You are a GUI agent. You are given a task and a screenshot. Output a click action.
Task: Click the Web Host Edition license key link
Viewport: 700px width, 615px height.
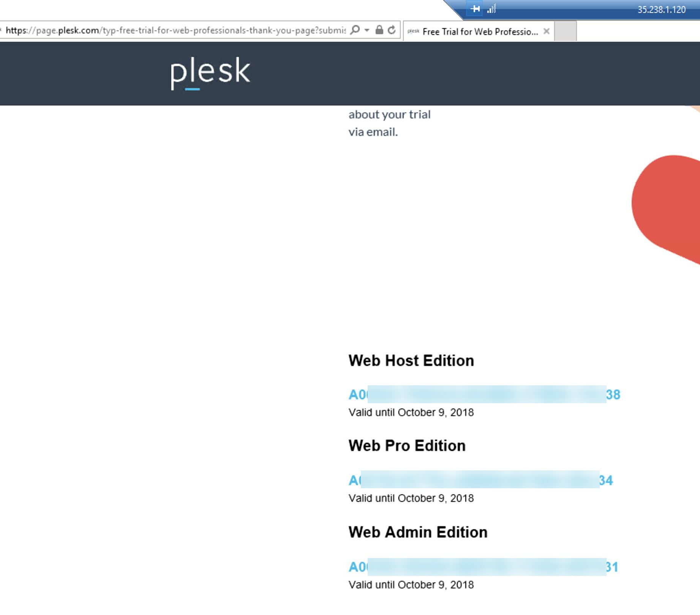(x=484, y=394)
